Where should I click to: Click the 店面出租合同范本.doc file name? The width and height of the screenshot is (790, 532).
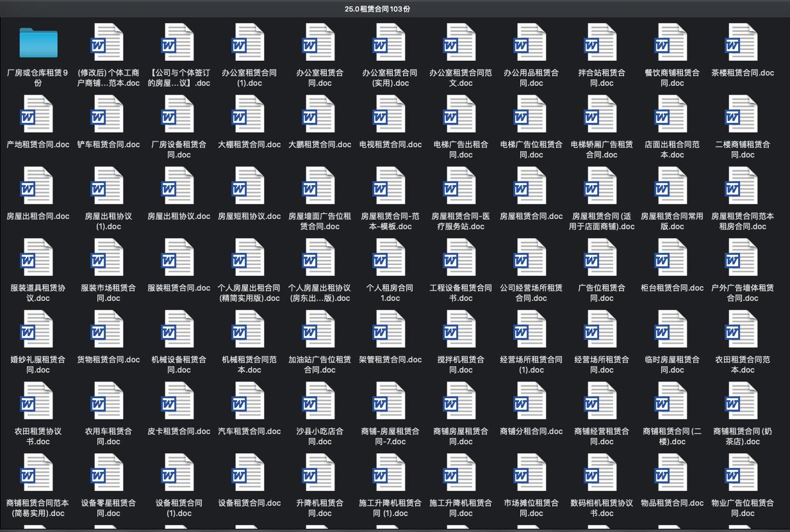[672, 150]
